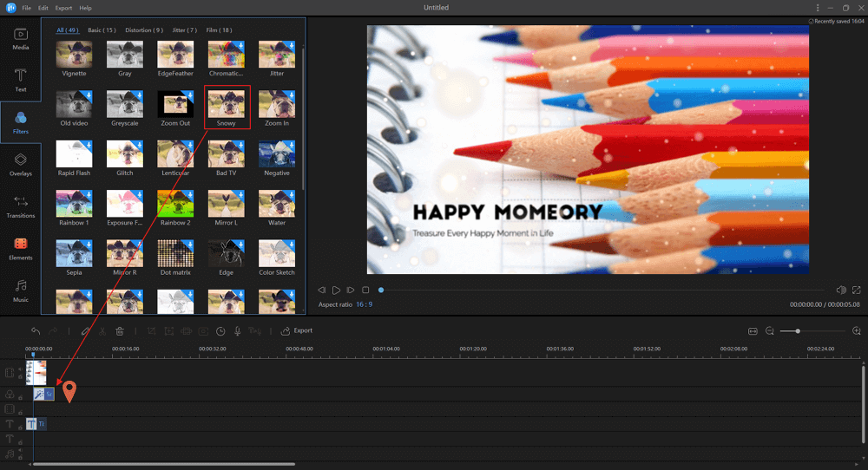Image resolution: width=868 pixels, height=470 pixels.
Task: Open the File menu
Action: pos(27,8)
